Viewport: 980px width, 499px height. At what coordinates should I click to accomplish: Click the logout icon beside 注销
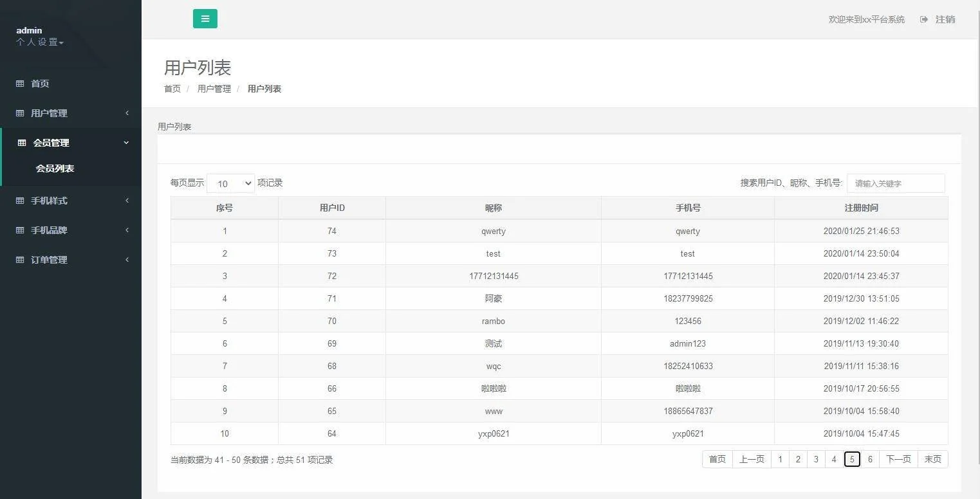click(x=924, y=19)
